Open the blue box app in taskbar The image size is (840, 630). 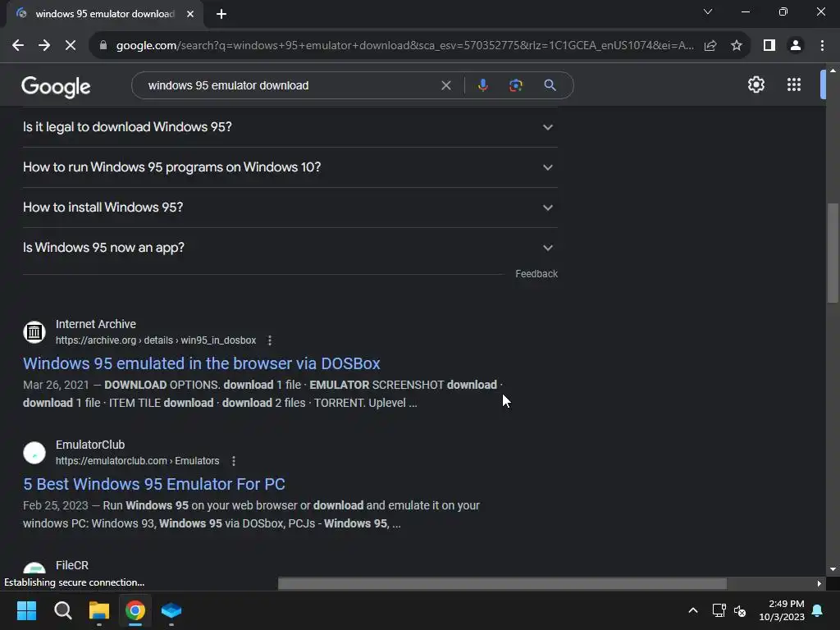pyautogui.click(x=171, y=610)
